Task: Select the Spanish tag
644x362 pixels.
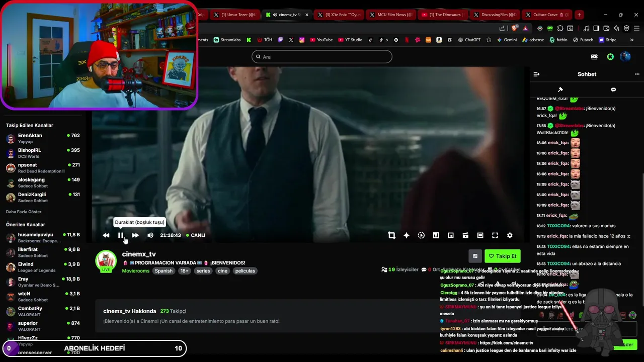Action: pyautogui.click(x=164, y=271)
